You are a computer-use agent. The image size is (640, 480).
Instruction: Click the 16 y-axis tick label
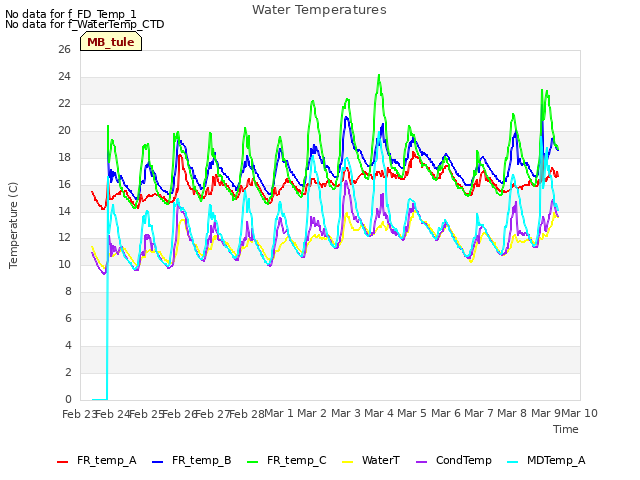[64, 184]
